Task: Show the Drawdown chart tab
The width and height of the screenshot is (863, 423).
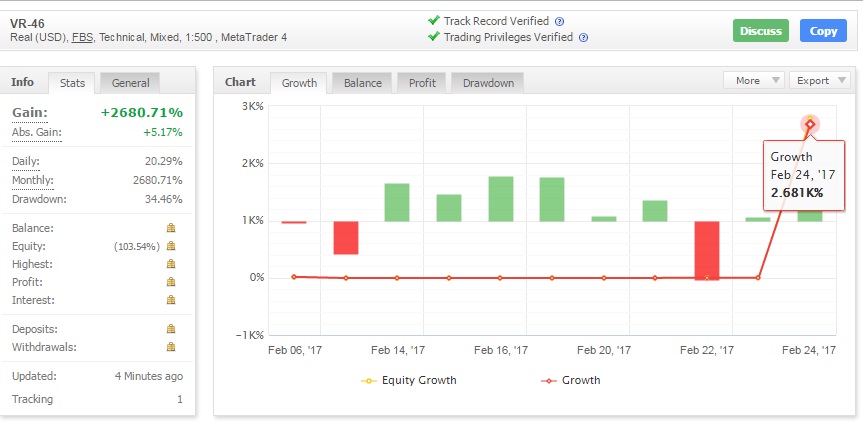Action: point(488,83)
